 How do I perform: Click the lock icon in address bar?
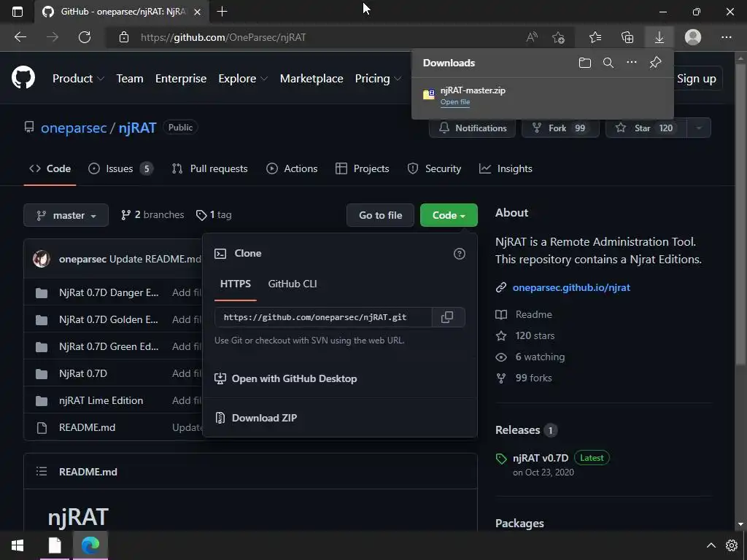tap(124, 37)
